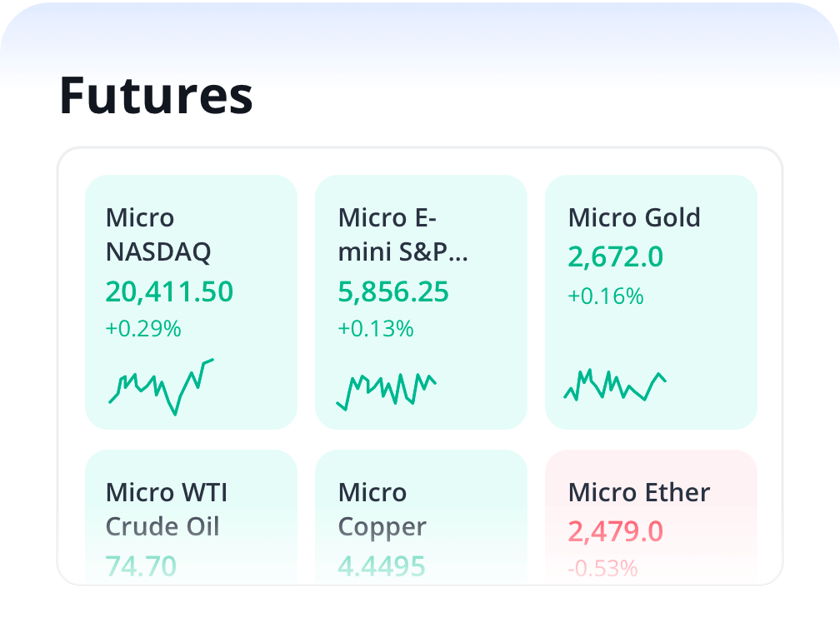The image size is (840, 642).
Task: Open the Micro E-mini S&P title
Action: click(x=402, y=234)
